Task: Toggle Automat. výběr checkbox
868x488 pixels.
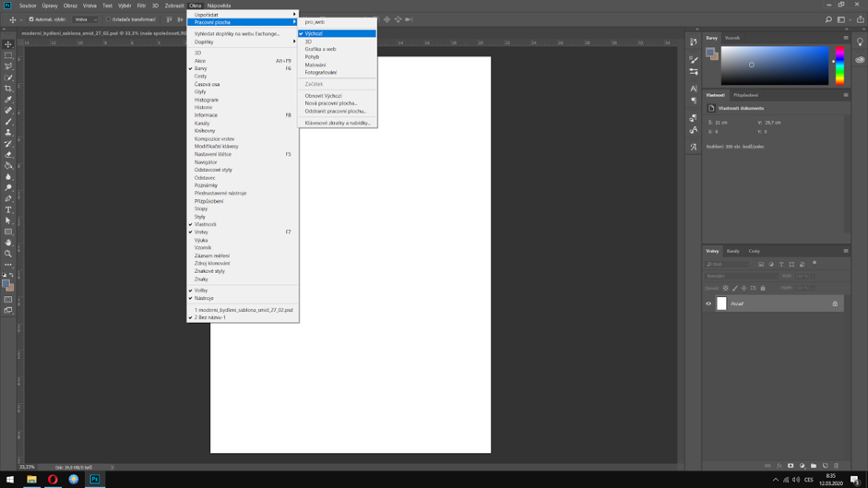Action: tap(31, 19)
